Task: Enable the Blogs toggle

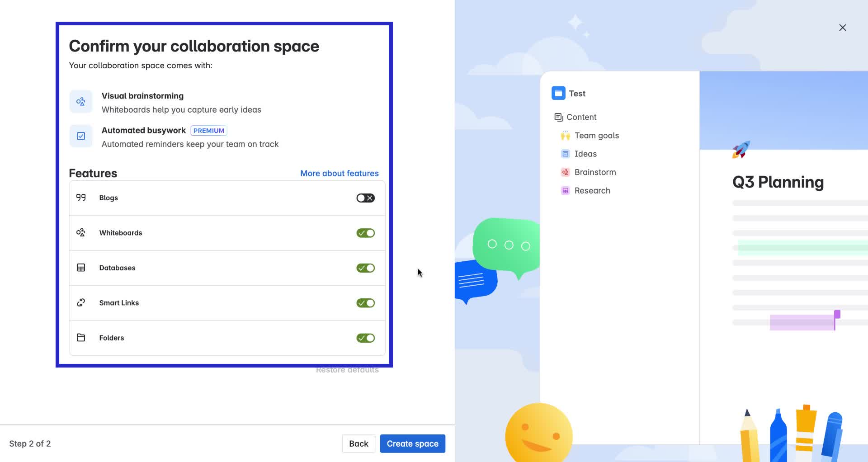Action: point(365,198)
